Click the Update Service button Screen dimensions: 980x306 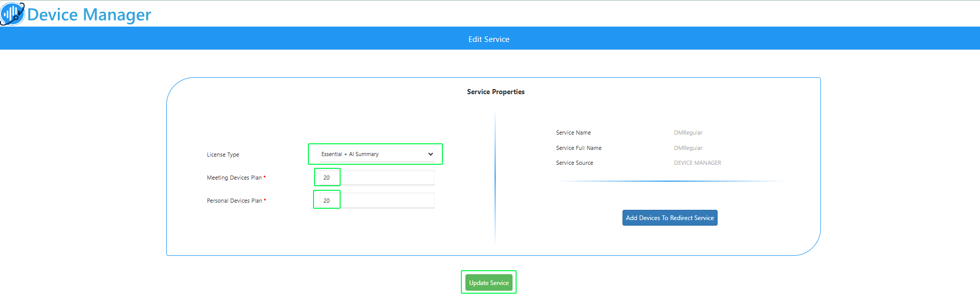click(x=489, y=282)
